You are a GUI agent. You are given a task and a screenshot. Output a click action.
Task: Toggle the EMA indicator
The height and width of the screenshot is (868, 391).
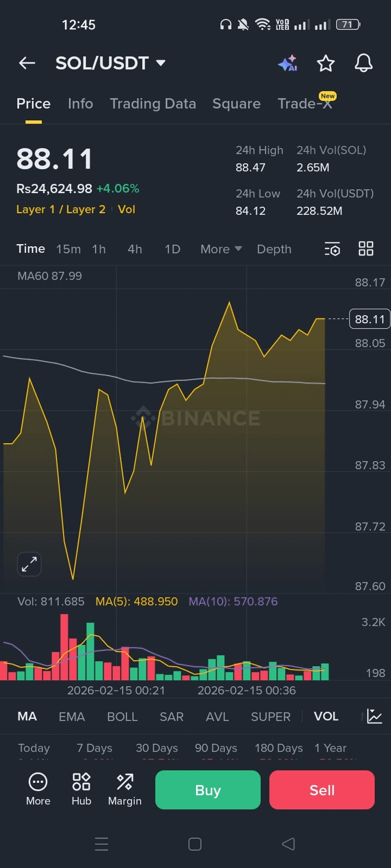72,717
